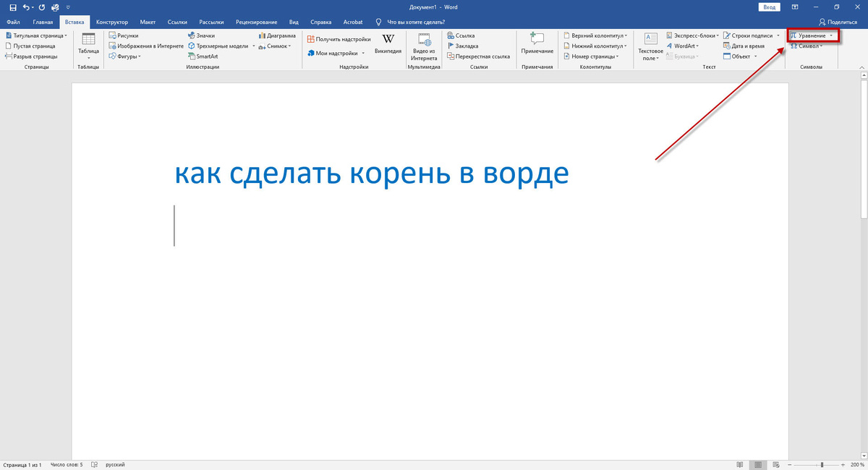868x470 pixels.
Task: Open Номер страницы page number dropdown
Action: click(591, 56)
